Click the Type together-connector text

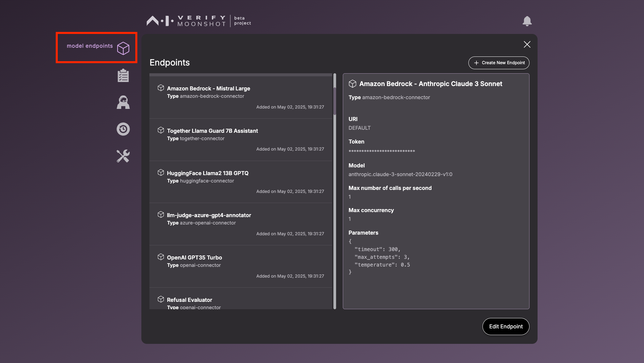196,138
